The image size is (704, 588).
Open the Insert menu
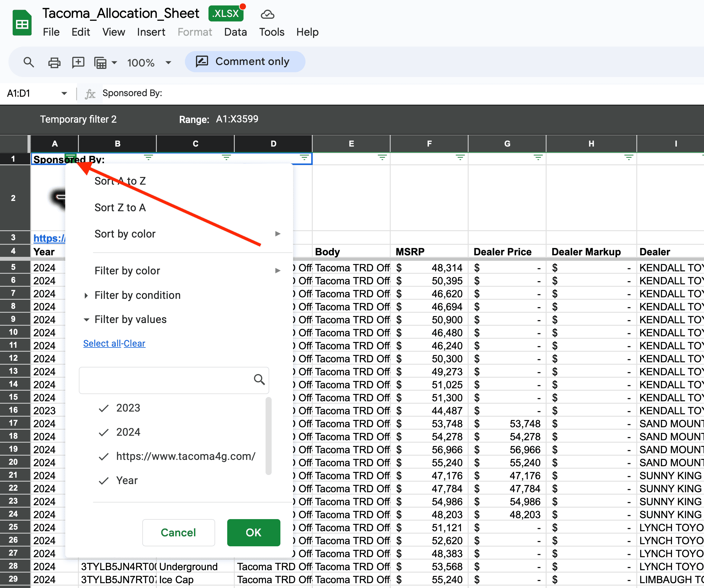pos(151,32)
